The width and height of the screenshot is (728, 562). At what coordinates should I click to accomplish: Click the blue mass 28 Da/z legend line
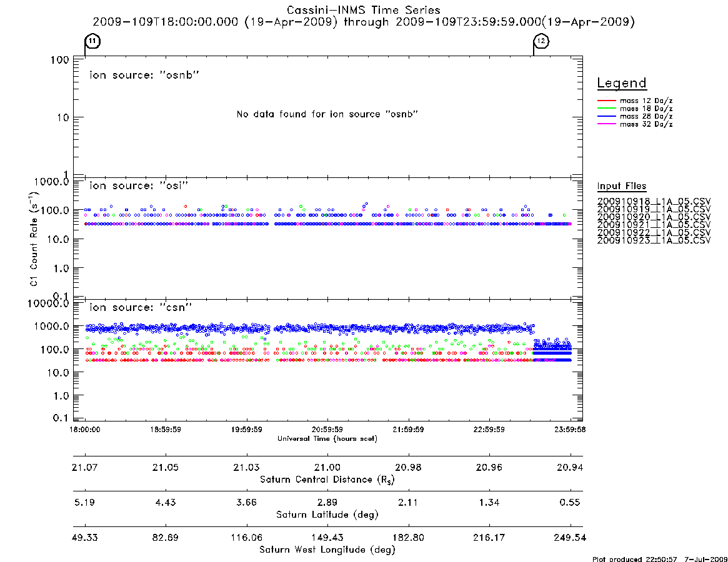[606, 117]
